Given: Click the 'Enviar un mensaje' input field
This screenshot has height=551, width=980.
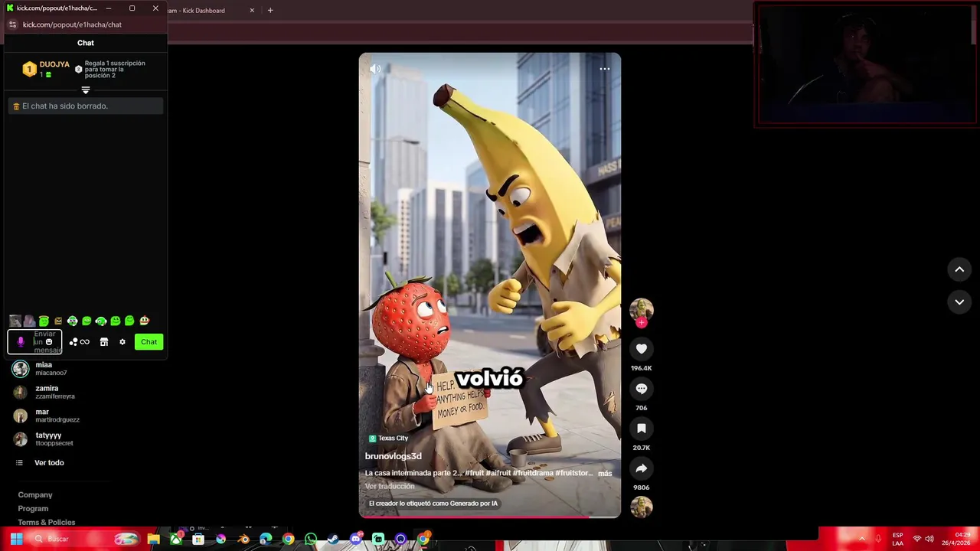Looking at the screenshot, I should 35,342.
